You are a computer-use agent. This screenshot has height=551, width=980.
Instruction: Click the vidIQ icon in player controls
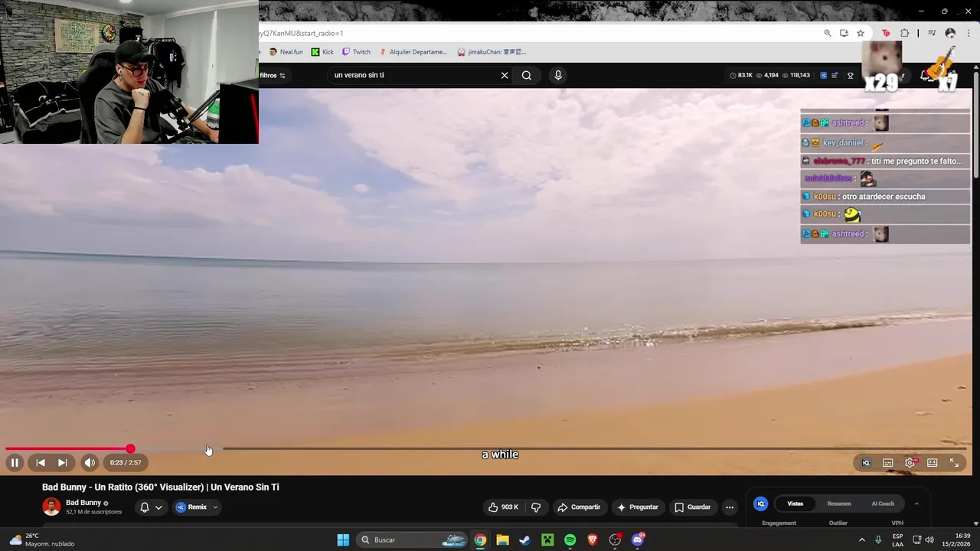(866, 463)
